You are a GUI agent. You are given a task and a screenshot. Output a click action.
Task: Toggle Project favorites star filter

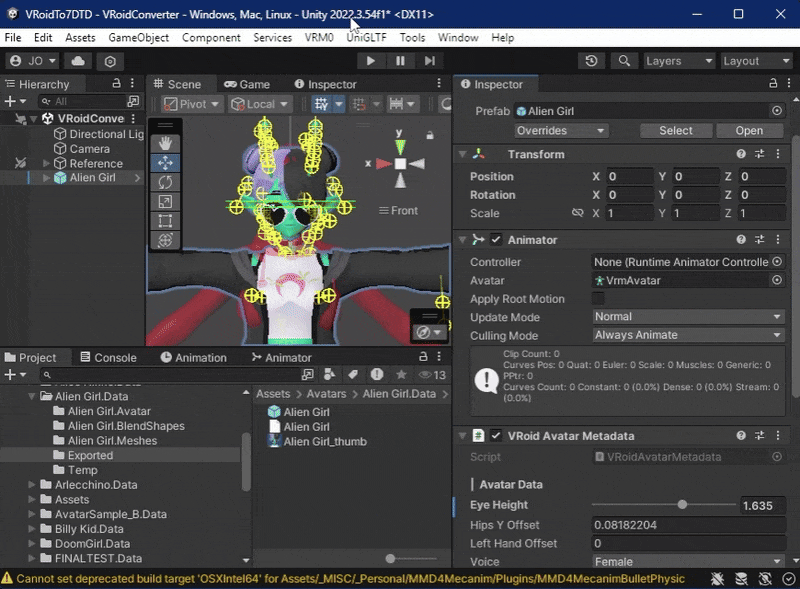(x=402, y=375)
